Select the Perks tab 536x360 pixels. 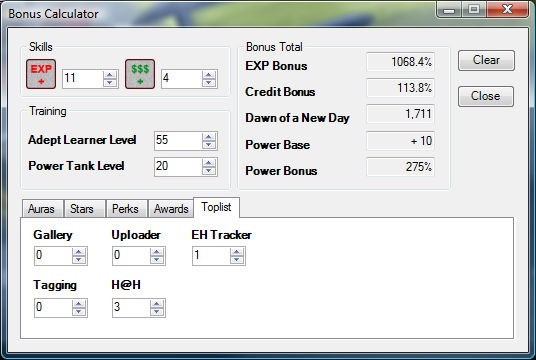[x=125, y=209]
